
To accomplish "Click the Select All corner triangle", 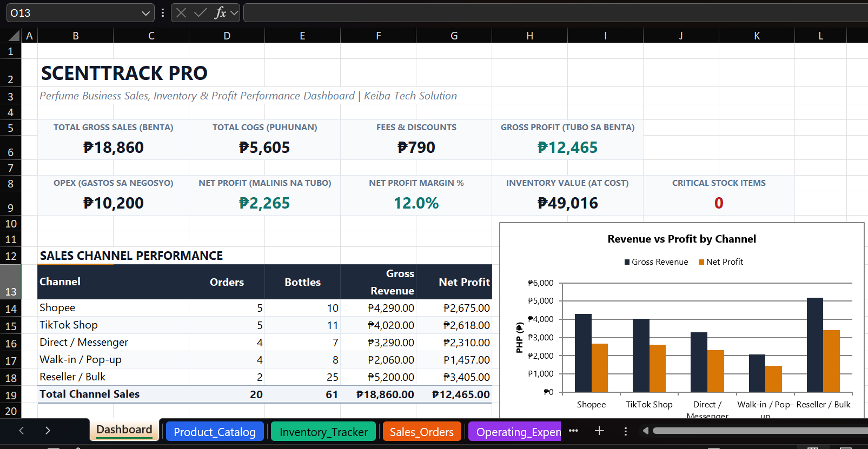I will click(14, 36).
